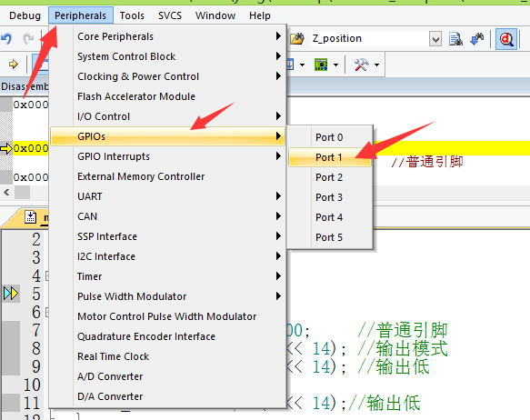The image size is (530, 420).
Task: Open the green System Viewer board icon
Action: tap(321, 65)
